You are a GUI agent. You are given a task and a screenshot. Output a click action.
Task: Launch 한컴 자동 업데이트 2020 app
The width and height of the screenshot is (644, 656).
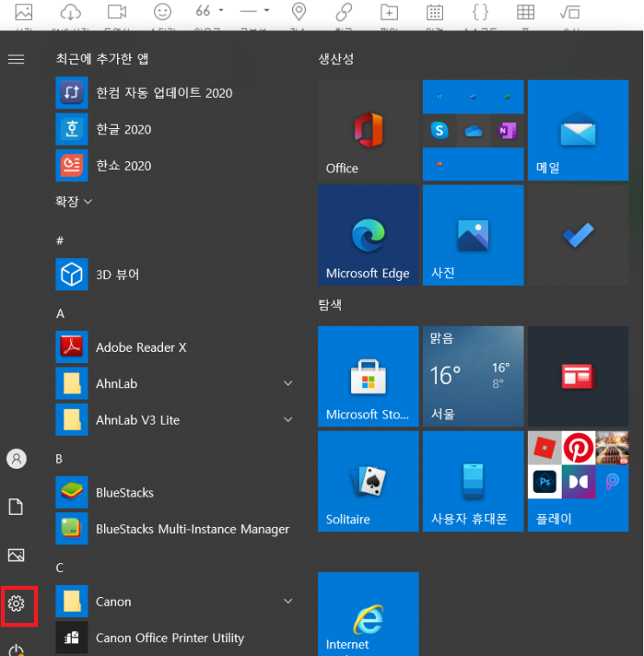point(144,93)
